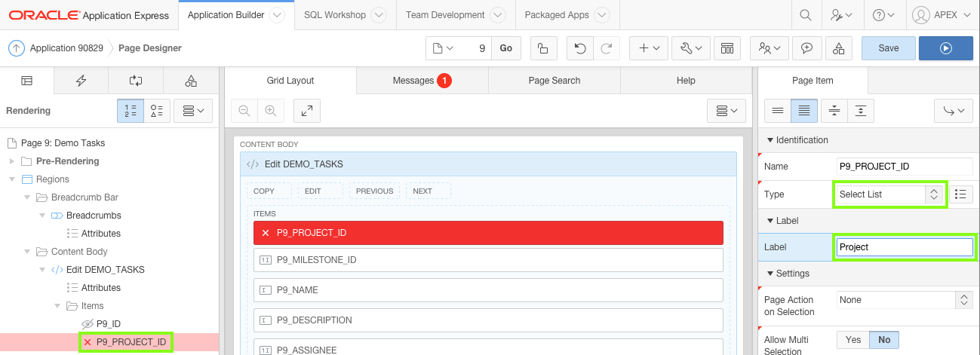Open the Utilities wrench menu
Image resolution: width=980 pixels, height=355 pixels.
coord(690,48)
